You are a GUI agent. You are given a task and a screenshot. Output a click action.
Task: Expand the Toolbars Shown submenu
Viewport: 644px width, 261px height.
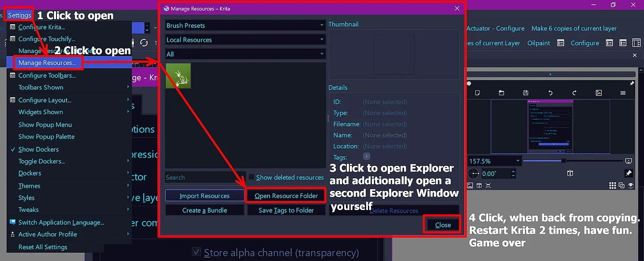(x=69, y=87)
